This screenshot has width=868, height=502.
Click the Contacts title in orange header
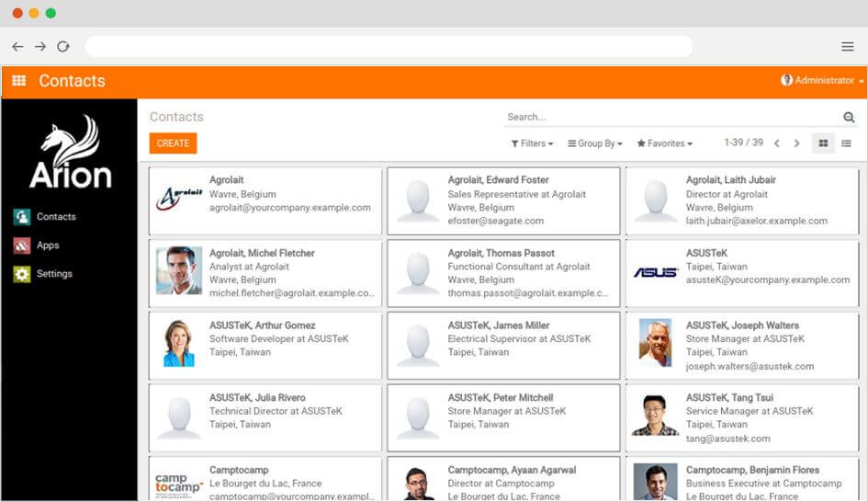(x=72, y=81)
